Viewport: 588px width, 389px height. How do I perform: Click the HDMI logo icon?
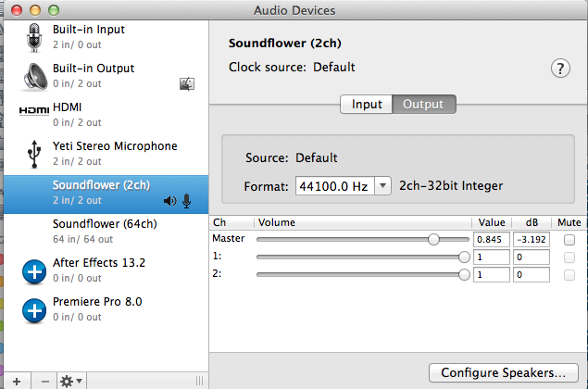34,110
